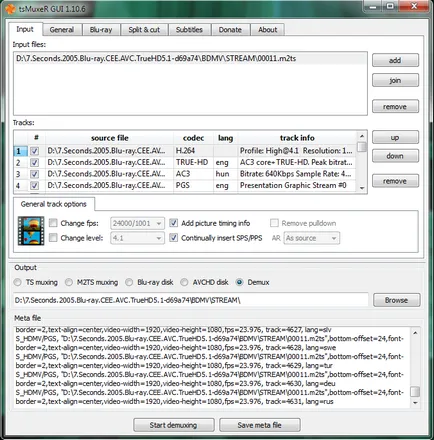
Task: Save the meta file
Action: coord(260,425)
